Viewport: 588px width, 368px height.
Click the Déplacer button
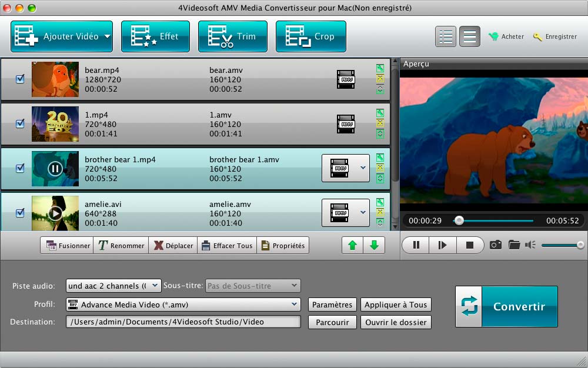[x=173, y=246]
